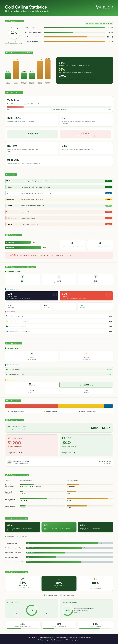Click the flask icon above 81% Teams Using AI
Image resolution: width=118 pixels, height=644 pixels.
[59, 579]
